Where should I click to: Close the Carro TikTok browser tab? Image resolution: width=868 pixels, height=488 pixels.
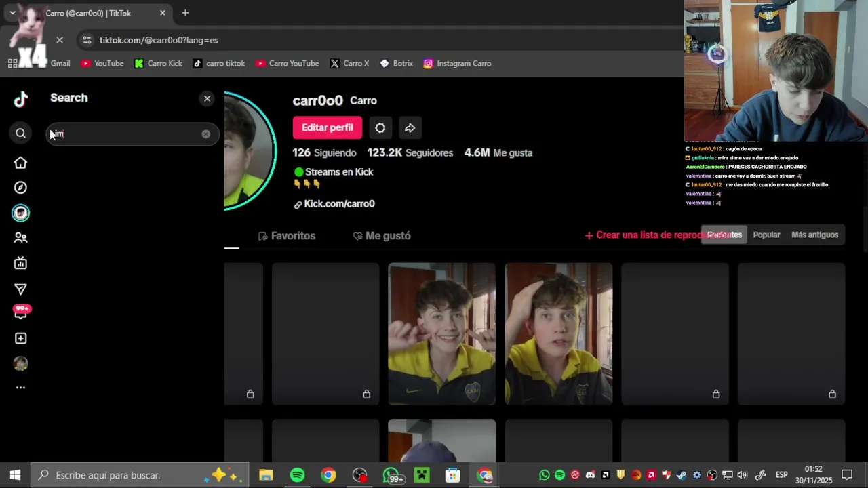(x=163, y=13)
